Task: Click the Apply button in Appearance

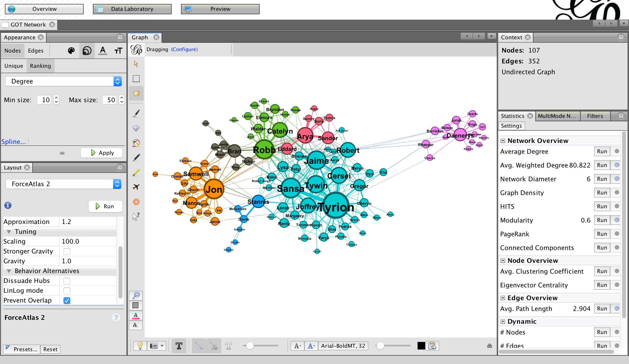Action: [x=102, y=153]
